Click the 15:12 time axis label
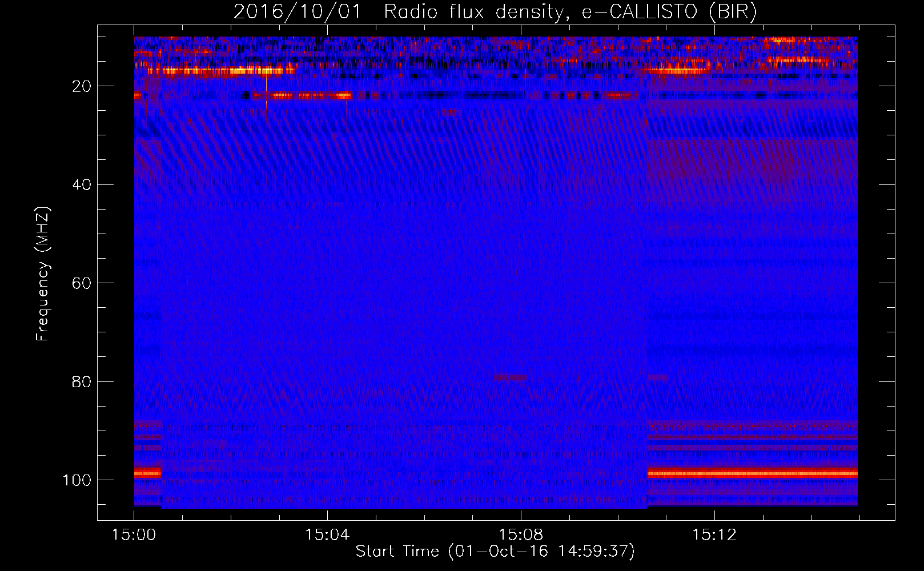Screen dimensions: 924x571 [714, 535]
